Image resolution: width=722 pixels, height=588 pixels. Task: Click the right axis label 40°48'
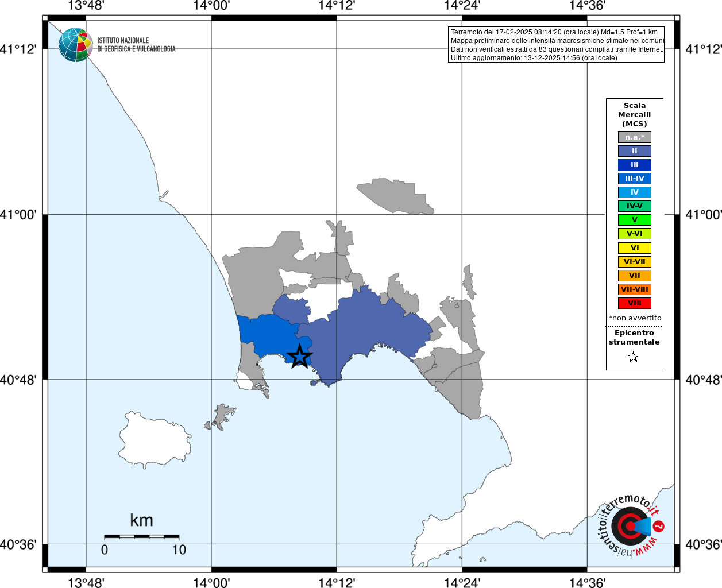tap(704, 380)
